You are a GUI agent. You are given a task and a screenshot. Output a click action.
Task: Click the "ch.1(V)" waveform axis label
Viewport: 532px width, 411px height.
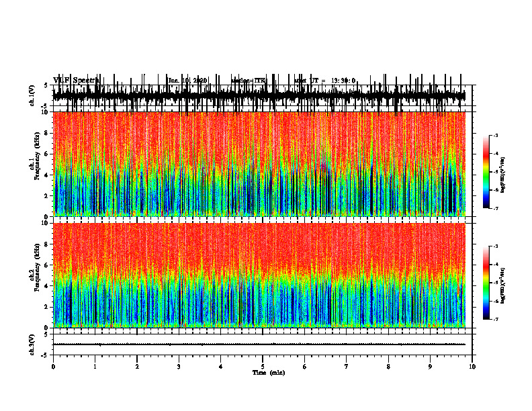click(32, 95)
